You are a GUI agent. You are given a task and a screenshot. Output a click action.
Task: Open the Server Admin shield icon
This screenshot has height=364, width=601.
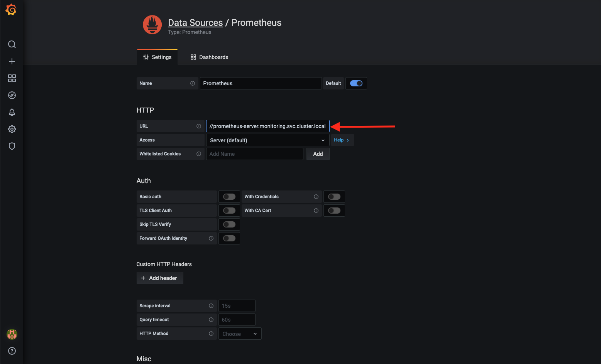tap(12, 146)
